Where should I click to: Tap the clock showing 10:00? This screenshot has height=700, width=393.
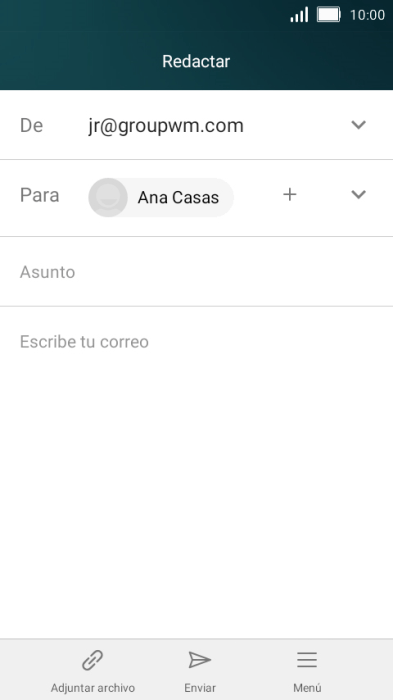tap(367, 15)
